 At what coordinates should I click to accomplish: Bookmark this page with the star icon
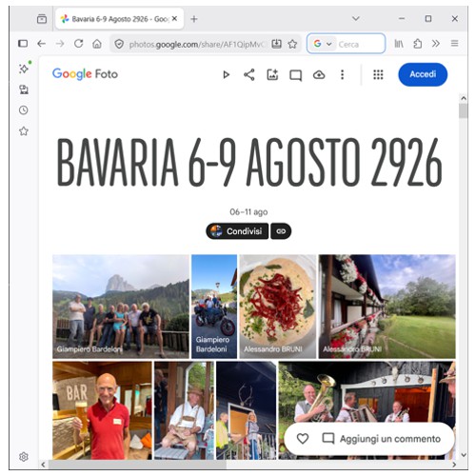tap(292, 44)
